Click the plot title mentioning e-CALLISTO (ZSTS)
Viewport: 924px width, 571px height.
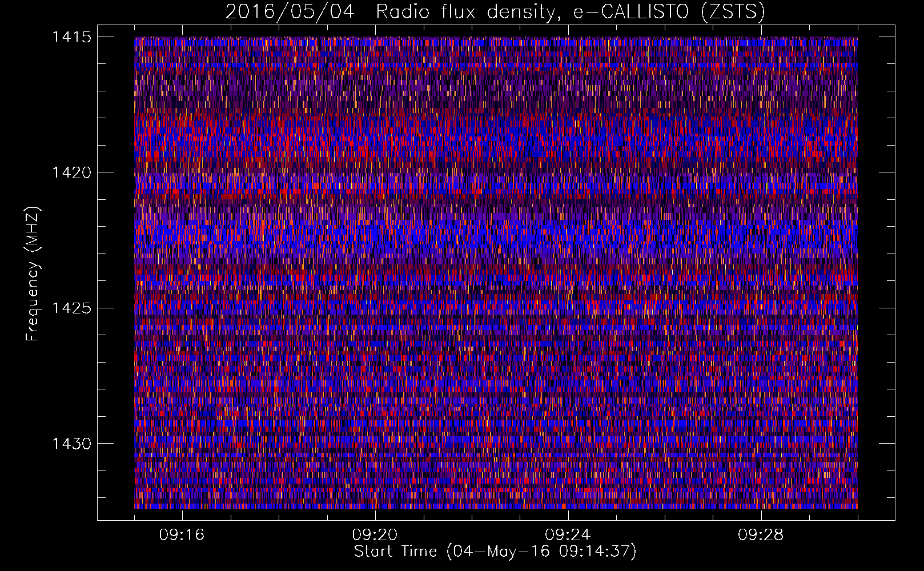coord(495,12)
